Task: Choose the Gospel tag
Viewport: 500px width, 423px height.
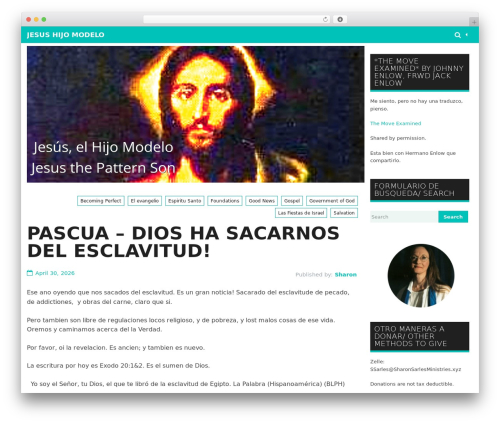Action: [292, 201]
